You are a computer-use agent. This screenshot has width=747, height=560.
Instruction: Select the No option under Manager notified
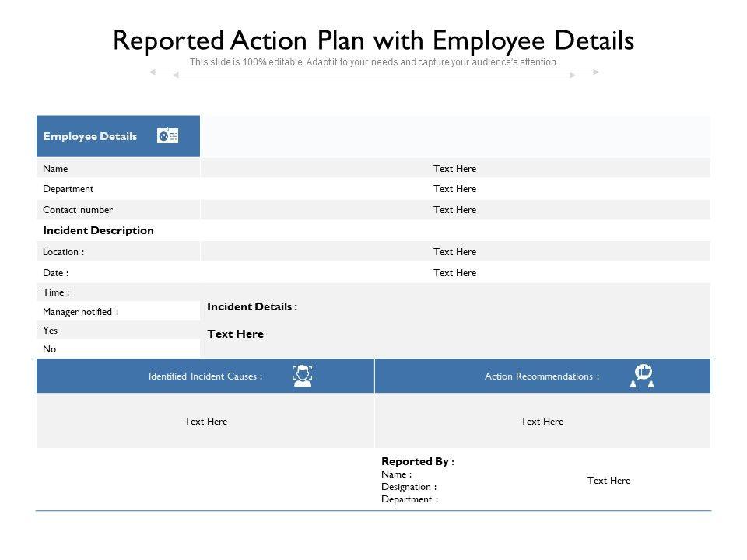click(50, 349)
